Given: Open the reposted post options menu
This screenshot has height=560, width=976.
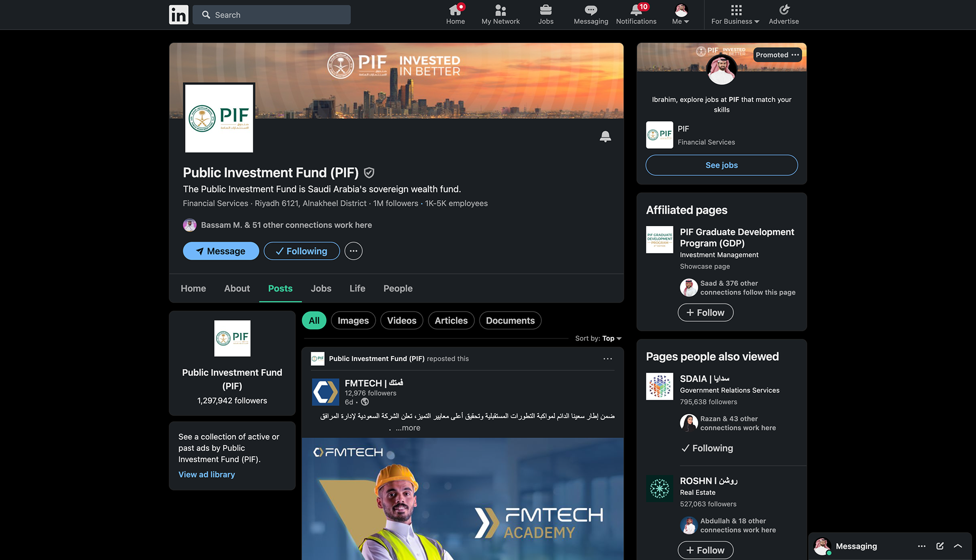Looking at the screenshot, I should point(607,359).
